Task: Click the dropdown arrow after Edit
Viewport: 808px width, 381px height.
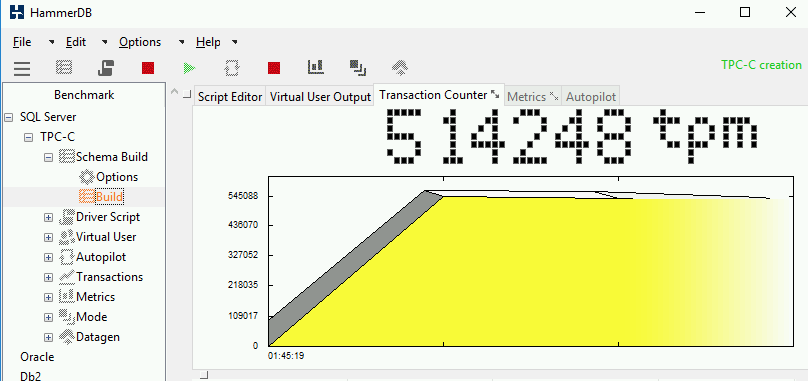Action: 105,42
